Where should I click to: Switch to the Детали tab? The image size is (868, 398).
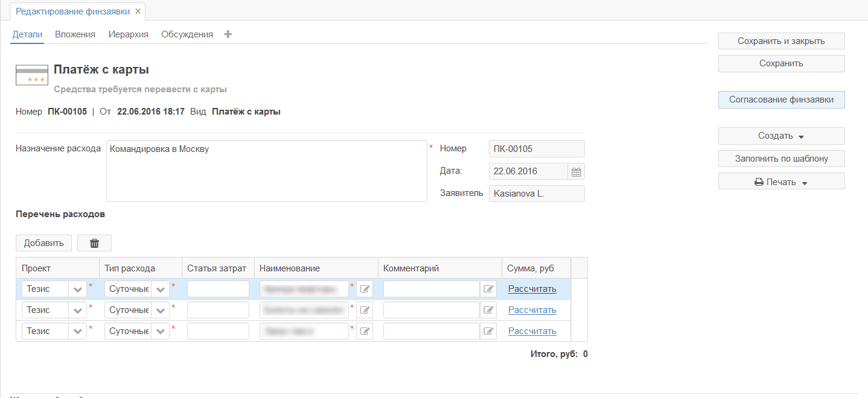point(27,34)
